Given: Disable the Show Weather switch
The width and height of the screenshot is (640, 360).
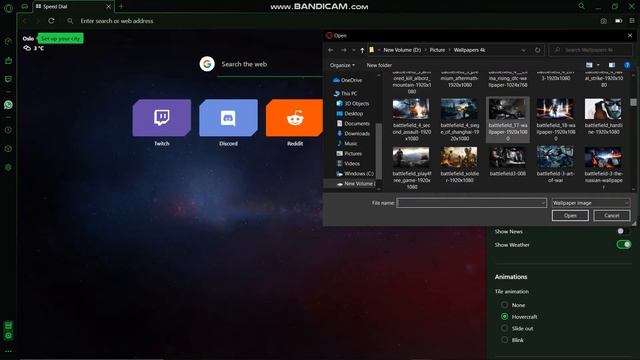Looking at the screenshot, I should point(624,244).
